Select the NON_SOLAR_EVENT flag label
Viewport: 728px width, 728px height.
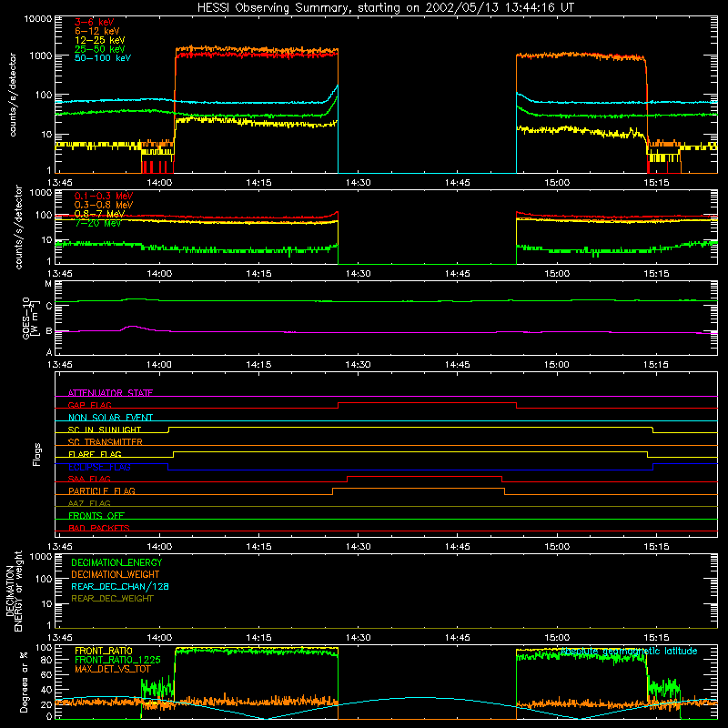[x=110, y=418]
